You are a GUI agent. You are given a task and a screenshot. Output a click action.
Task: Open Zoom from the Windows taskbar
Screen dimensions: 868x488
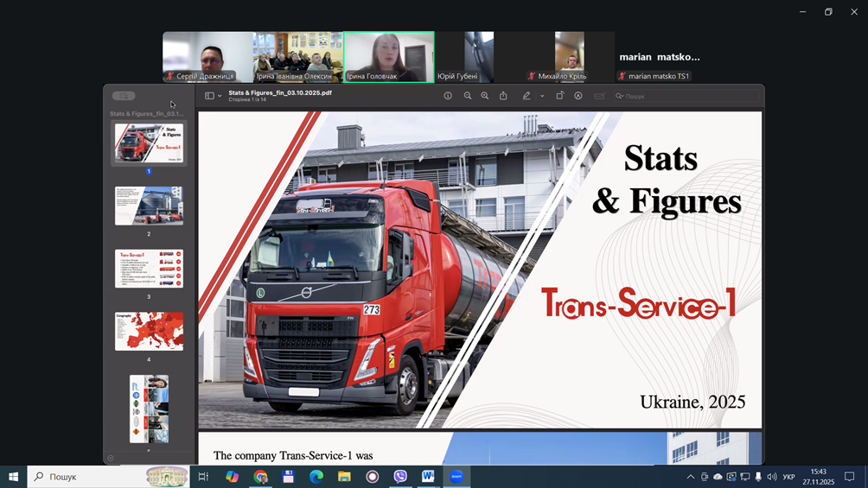[x=456, y=477]
